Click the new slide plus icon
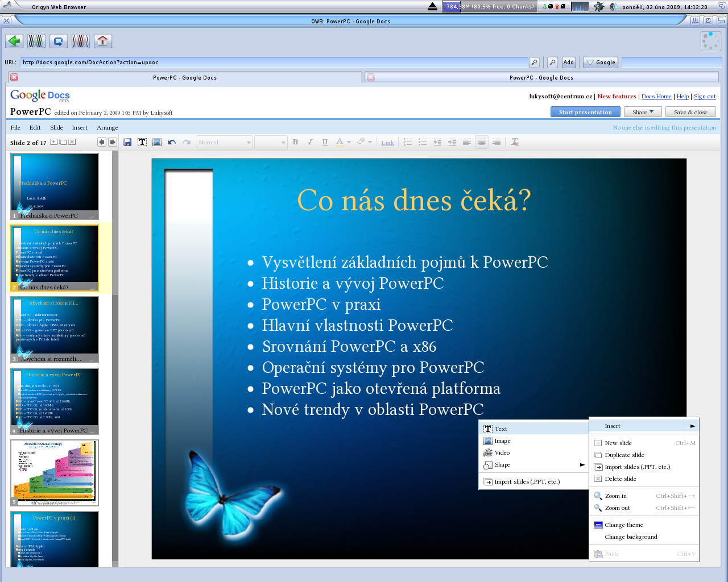728x582 pixels. (53, 142)
